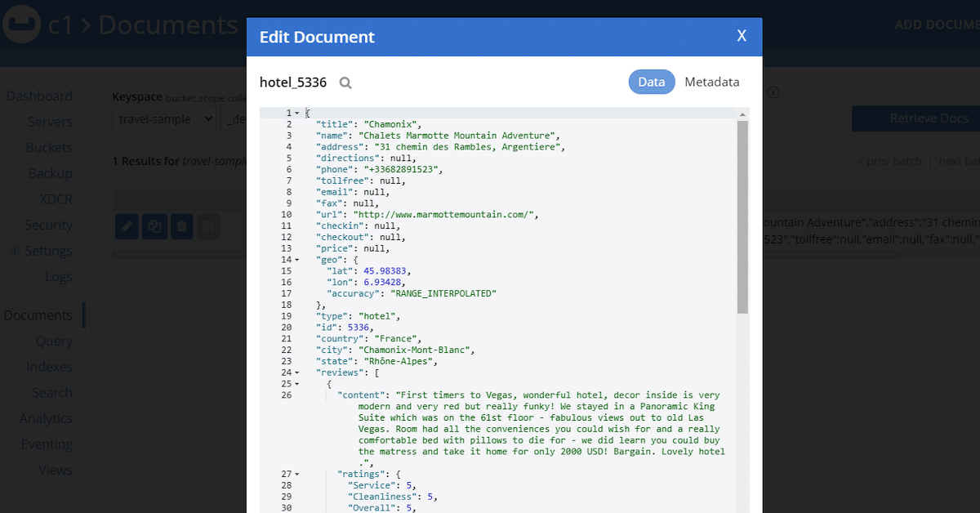Open Views in the sidebar
Viewport: 980px width, 513px height.
click(x=56, y=470)
